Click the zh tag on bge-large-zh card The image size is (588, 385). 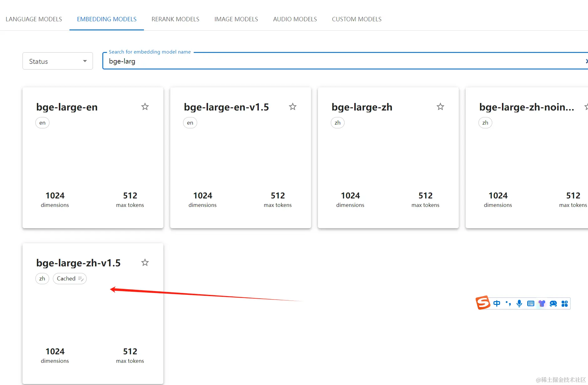tap(337, 123)
